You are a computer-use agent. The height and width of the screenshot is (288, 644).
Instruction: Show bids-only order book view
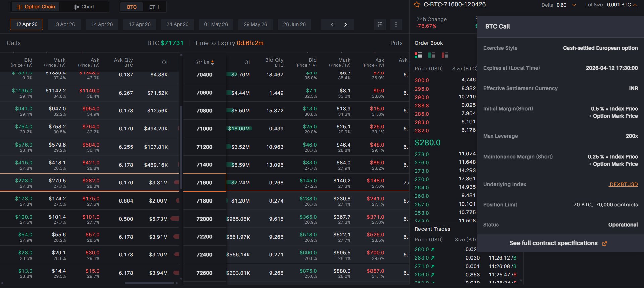point(432,55)
